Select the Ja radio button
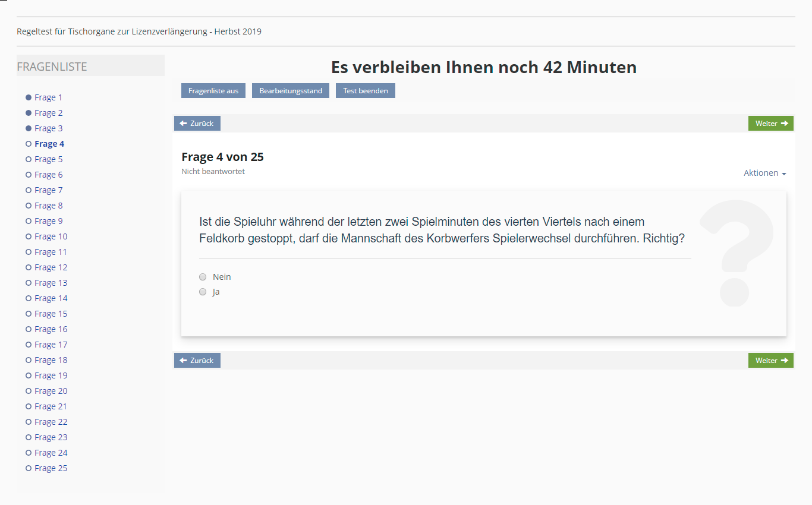Viewport: 812px width, 505px height. [203, 292]
